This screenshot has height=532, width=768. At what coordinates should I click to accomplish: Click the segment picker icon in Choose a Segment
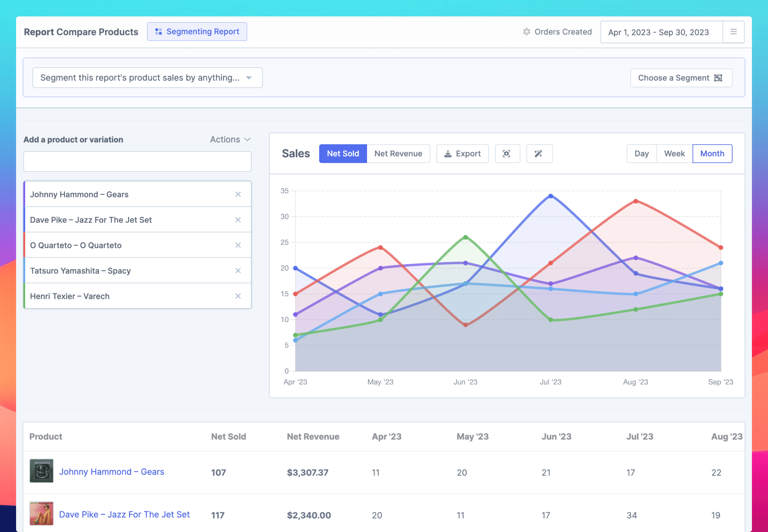(x=718, y=78)
